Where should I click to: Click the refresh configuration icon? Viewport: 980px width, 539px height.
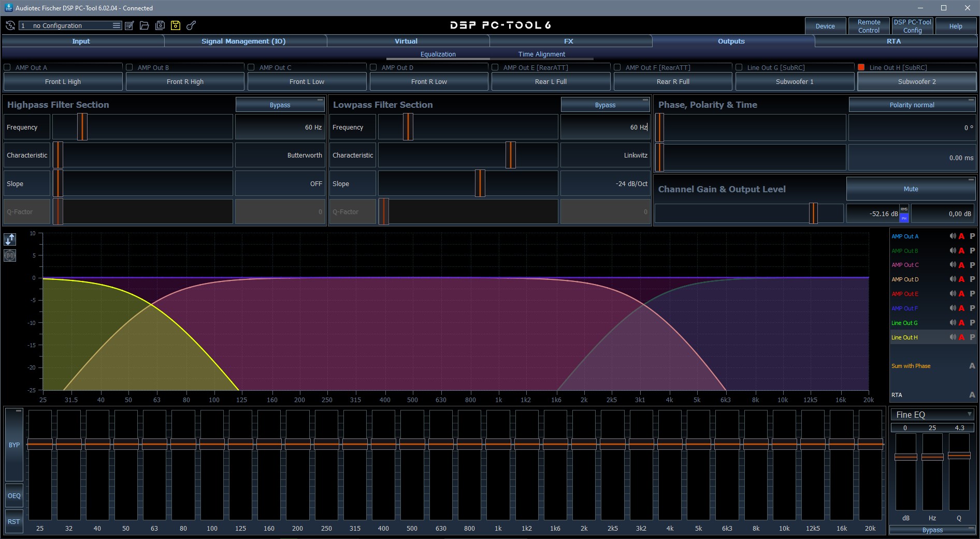click(9, 25)
